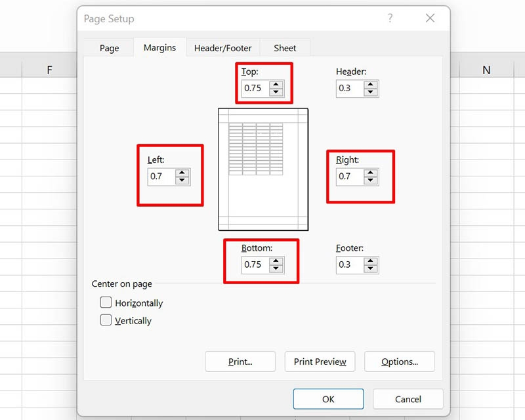Confirm settings with OK

click(x=328, y=399)
